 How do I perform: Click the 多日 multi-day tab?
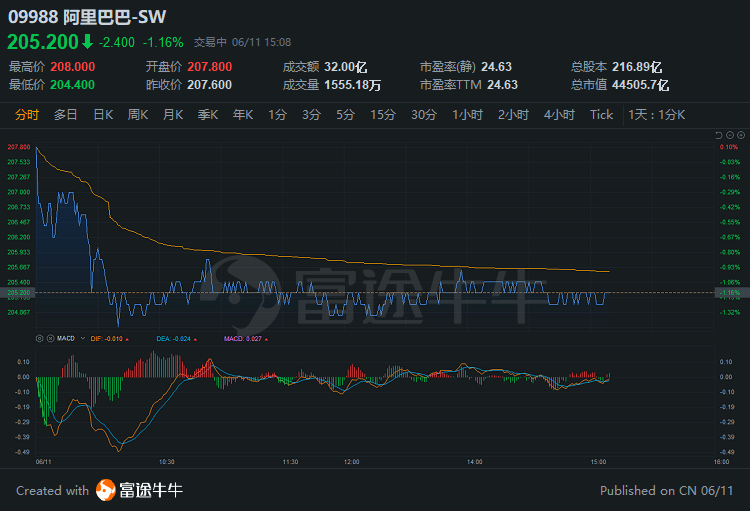pos(66,115)
